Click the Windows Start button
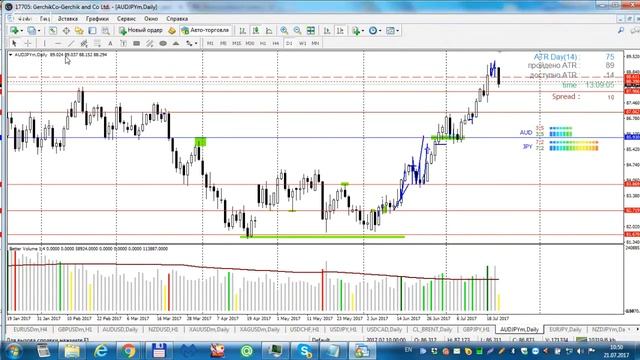The width and height of the screenshot is (640, 360). (x=13, y=351)
